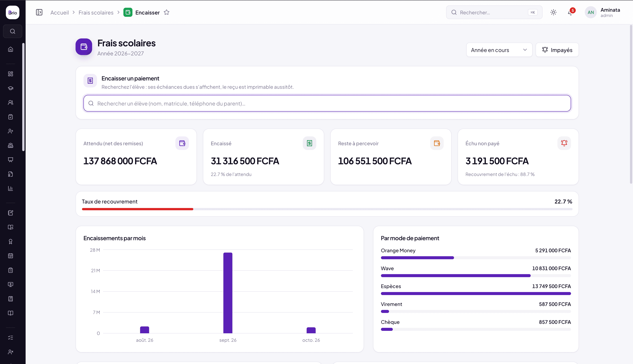633x364 pixels.
Task: Open the calendar icon in the sidebar
Action: pos(11,256)
